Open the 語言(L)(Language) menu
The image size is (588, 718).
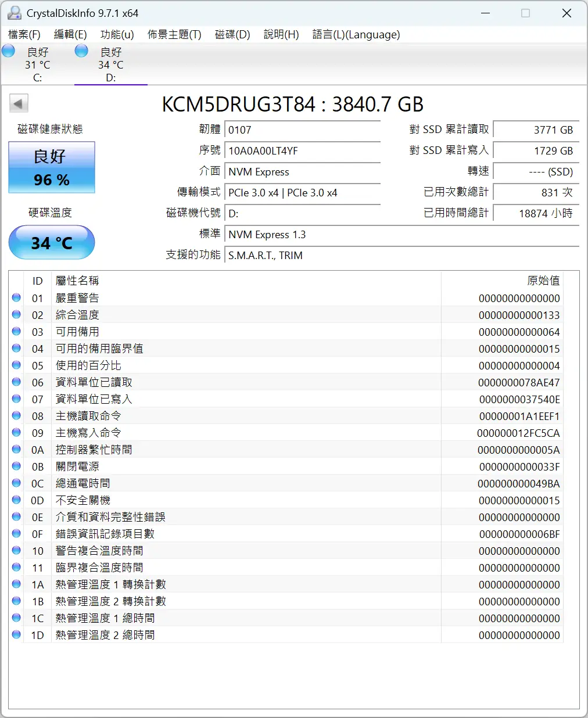pos(356,35)
